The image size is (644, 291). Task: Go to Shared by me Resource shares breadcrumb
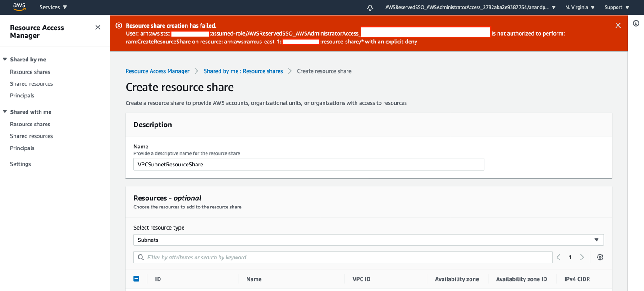(243, 71)
